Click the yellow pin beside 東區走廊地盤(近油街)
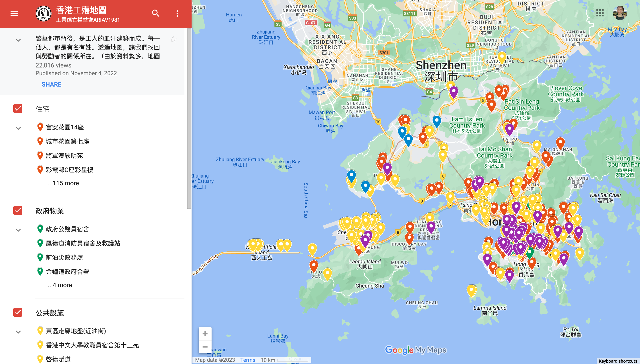Viewport: 640px width, 364px height. [40, 331]
